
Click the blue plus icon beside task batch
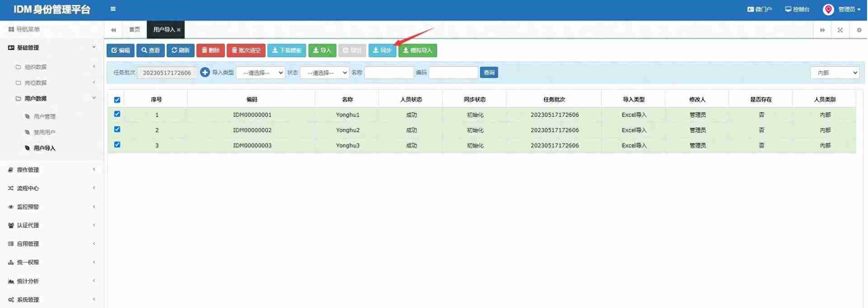coord(205,72)
